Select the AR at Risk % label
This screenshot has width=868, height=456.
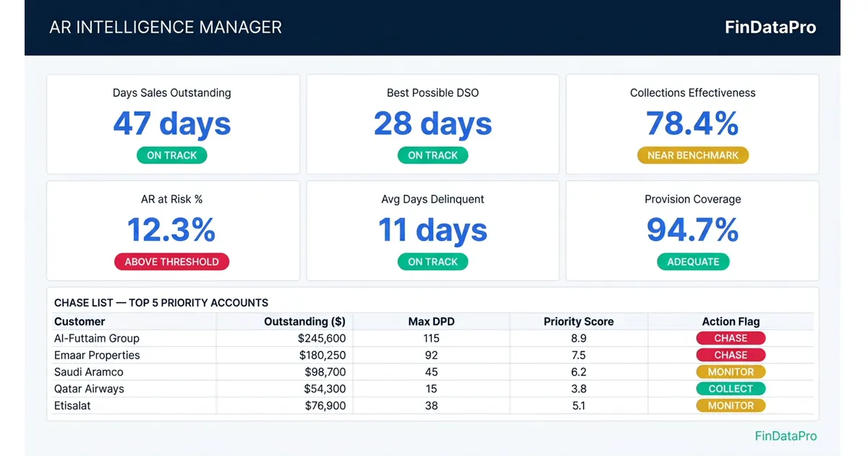pos(172,199)
